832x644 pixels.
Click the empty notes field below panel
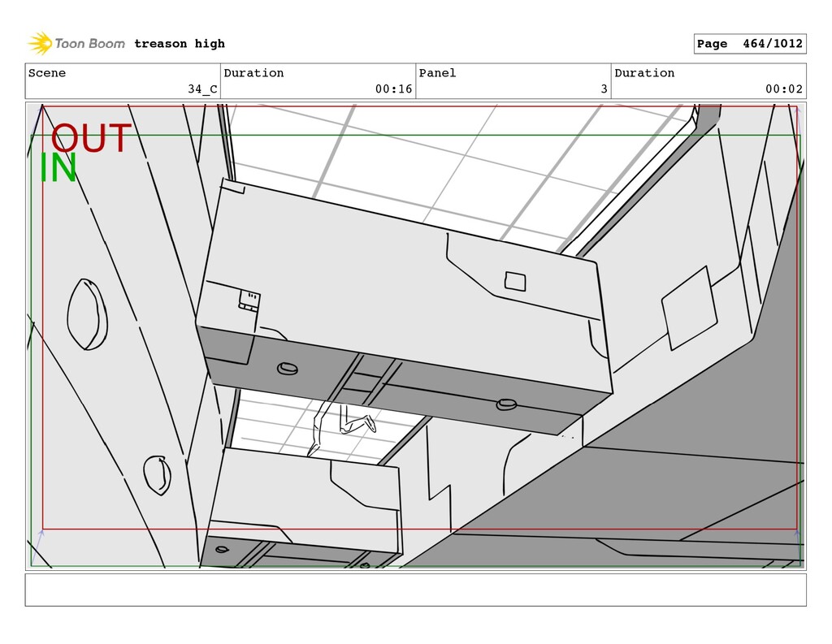click(415, 590)
